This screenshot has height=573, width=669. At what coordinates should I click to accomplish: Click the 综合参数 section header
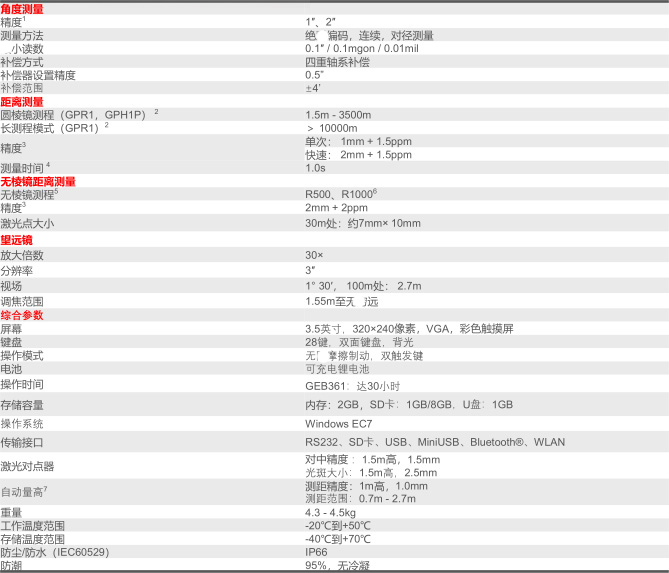point(22,315)
